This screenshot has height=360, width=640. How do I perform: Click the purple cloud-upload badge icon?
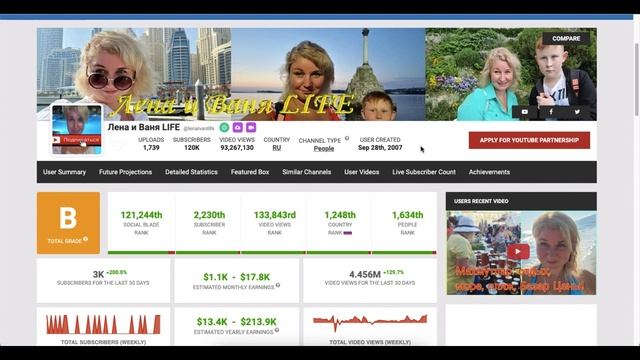click(238, 127)
